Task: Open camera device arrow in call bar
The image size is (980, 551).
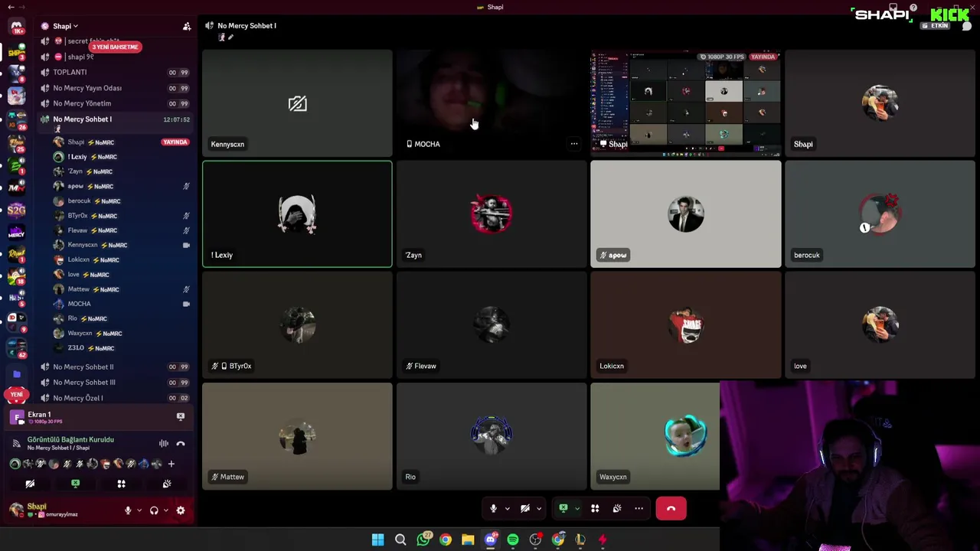Action: (539, 508)
